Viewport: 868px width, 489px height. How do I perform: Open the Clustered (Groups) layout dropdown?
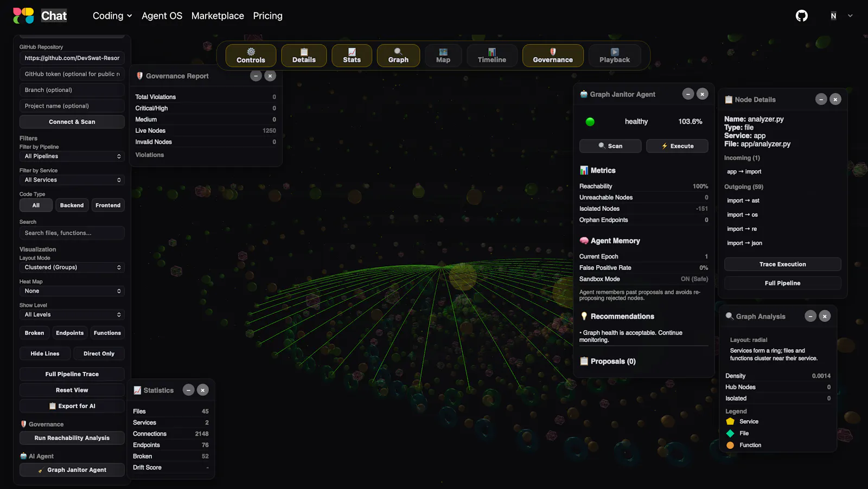point(72,267)
